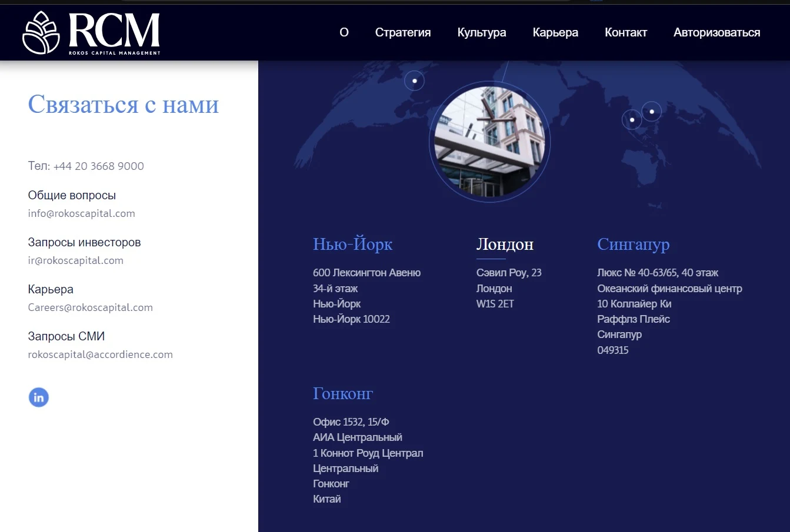Click the upper-right Asia map marker
Viewport: 790px width, 532px height.
coord(651,111)
